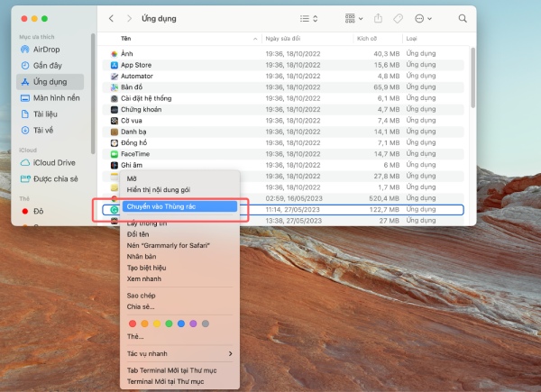Image resolution: width=541 pixels, height=392 pixels.
Task: Select Đổi tên in context menu
Action: (x=138, y=234)
